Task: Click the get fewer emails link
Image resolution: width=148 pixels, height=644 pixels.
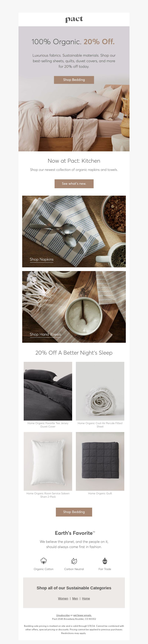Action: tap(82, 615)
